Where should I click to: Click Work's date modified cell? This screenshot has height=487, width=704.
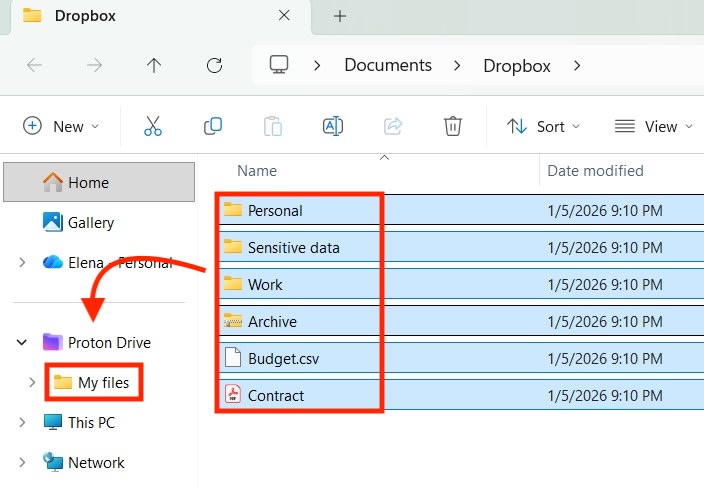pos(605,285)
